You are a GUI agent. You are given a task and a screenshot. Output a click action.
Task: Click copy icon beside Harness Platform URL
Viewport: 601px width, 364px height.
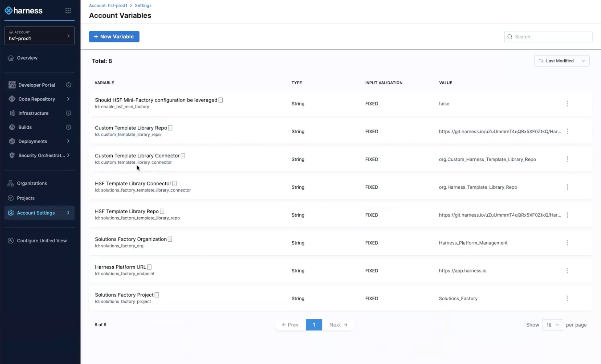click(x=149, y=267)
